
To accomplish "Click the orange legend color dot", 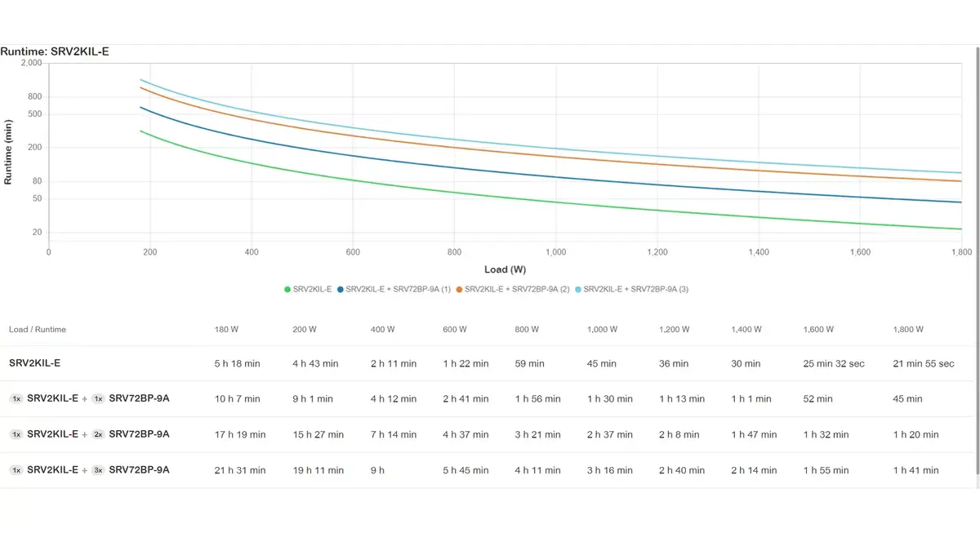I will click(460, 289).
